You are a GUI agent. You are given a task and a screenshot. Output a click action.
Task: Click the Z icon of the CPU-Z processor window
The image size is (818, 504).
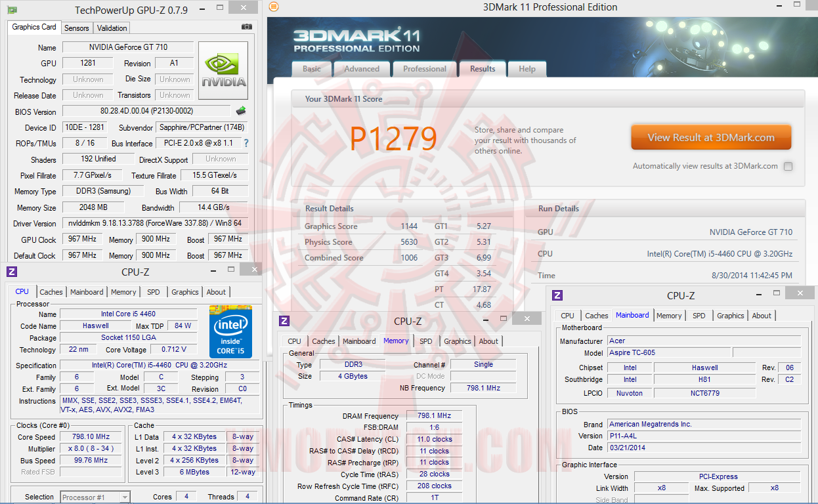click(12, 272)
